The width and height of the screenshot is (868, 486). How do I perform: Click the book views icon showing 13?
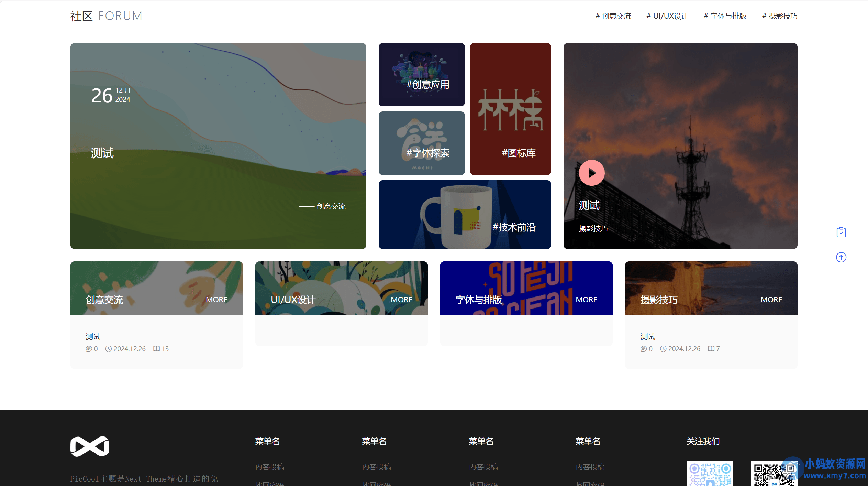pos(156,349)
